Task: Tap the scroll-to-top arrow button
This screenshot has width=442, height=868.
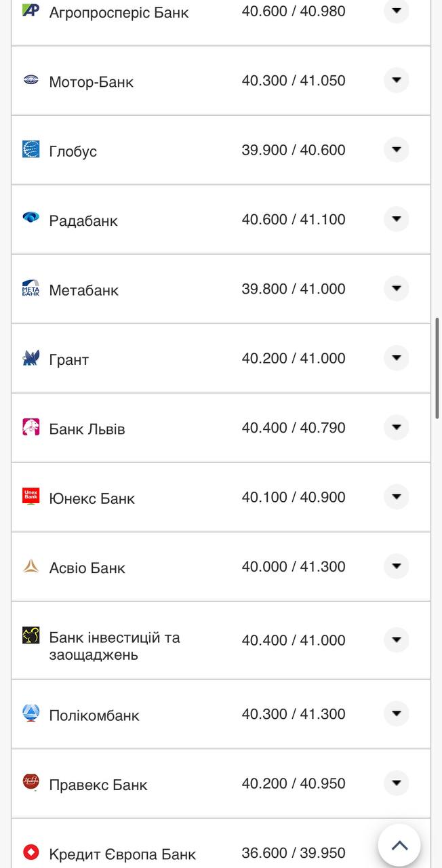Action: coord(399,845)
